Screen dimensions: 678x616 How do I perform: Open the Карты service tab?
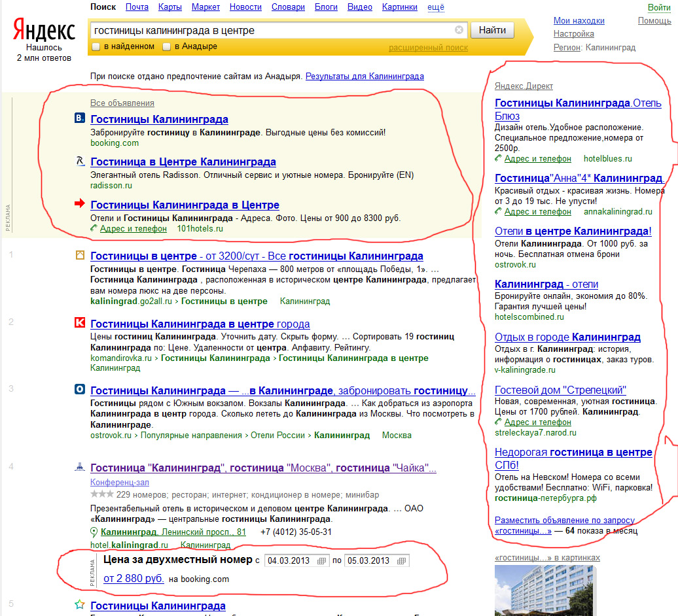[x=170, y=7]
